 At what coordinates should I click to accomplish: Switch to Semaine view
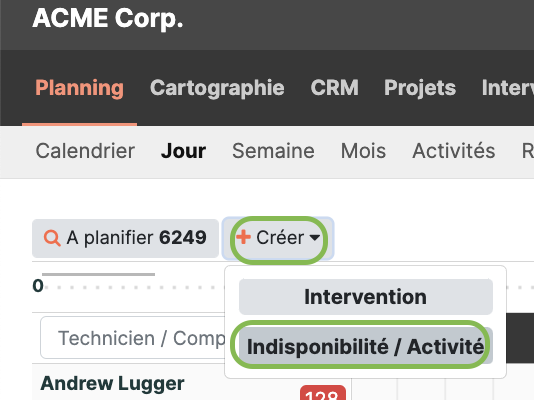[x=273, y=151]
